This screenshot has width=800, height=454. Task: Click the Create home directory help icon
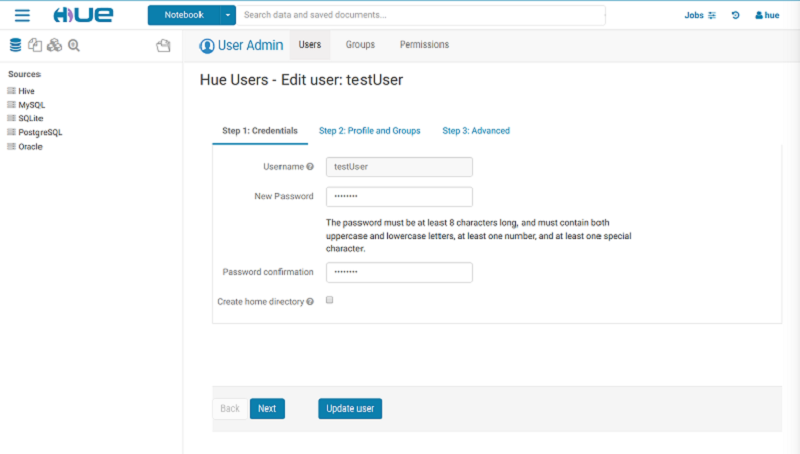tap(310, 302)
